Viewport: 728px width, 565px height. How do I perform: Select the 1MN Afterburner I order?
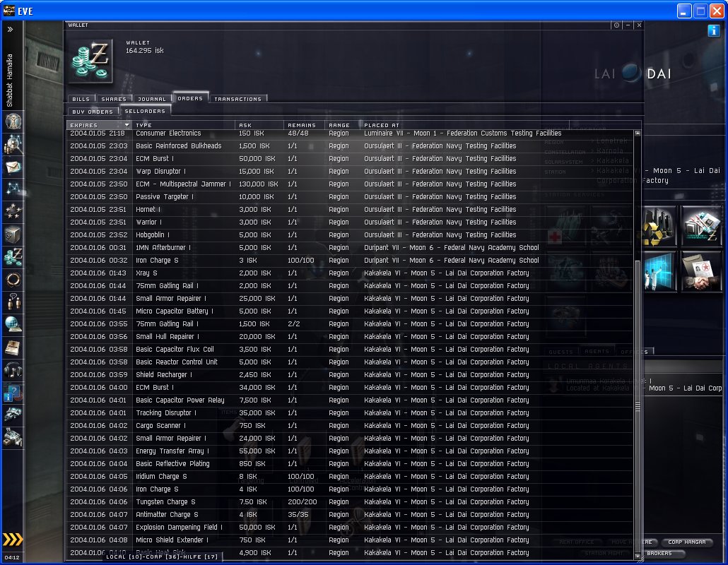[351, 248]
